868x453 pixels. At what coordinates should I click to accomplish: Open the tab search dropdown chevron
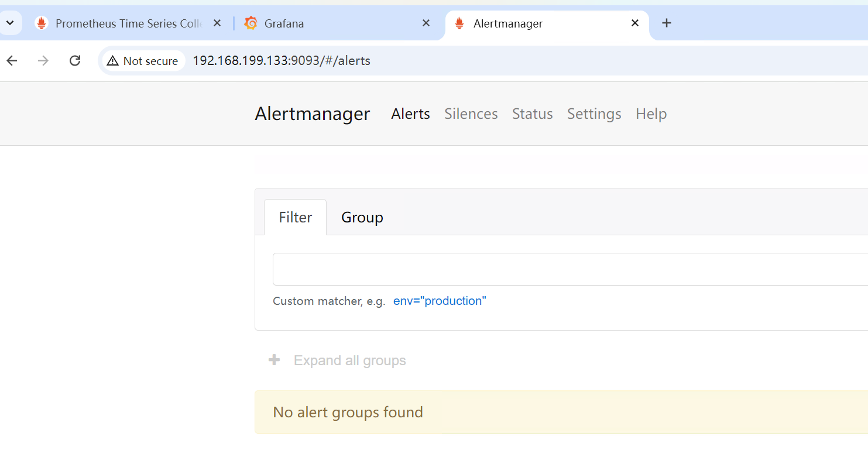coord(10,23)
